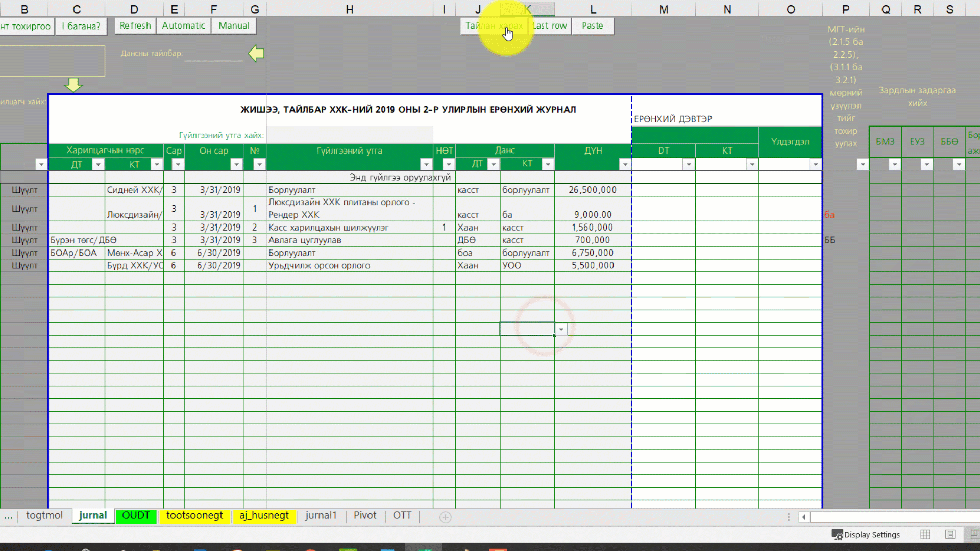Open the selected cell's validation dropdown arrow

(x=561, y=330)
